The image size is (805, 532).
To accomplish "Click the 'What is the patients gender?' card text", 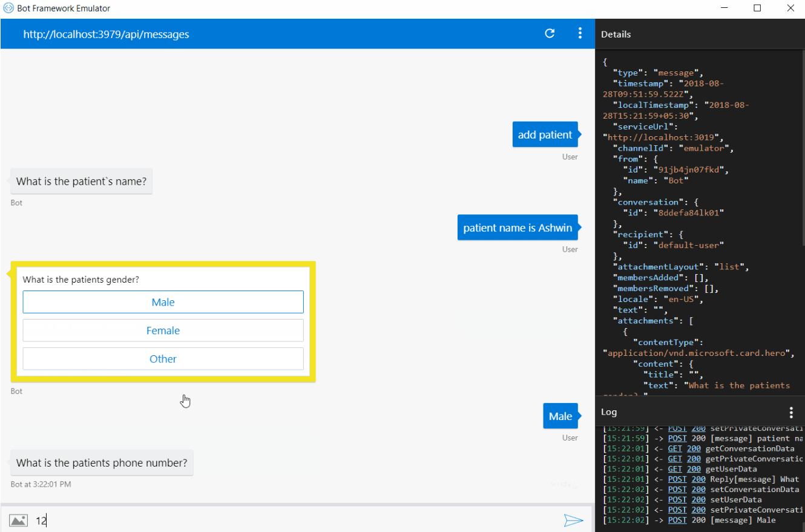I will pos(81,280).
